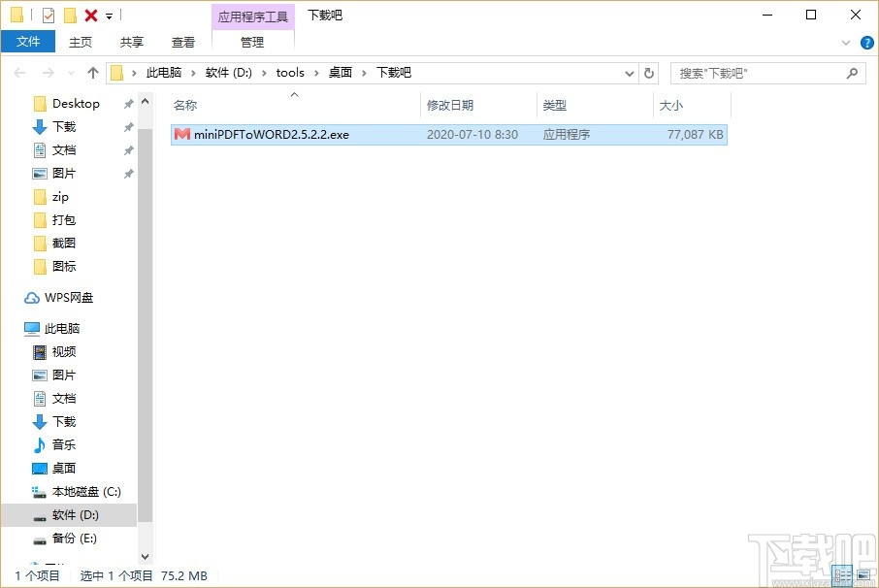Navigate back using the back arrow
The image size is (879, 588).
pyautogui.click(x=19, y=72)
